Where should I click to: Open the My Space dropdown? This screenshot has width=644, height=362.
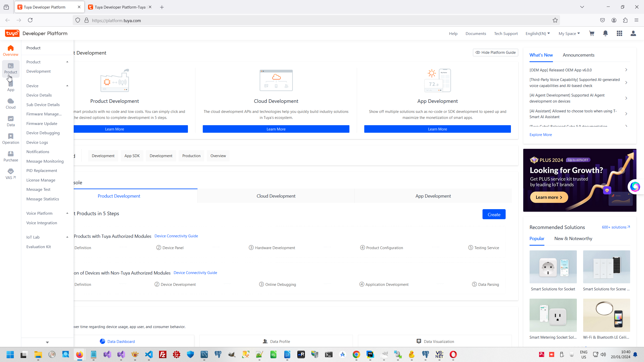[569, 33]
